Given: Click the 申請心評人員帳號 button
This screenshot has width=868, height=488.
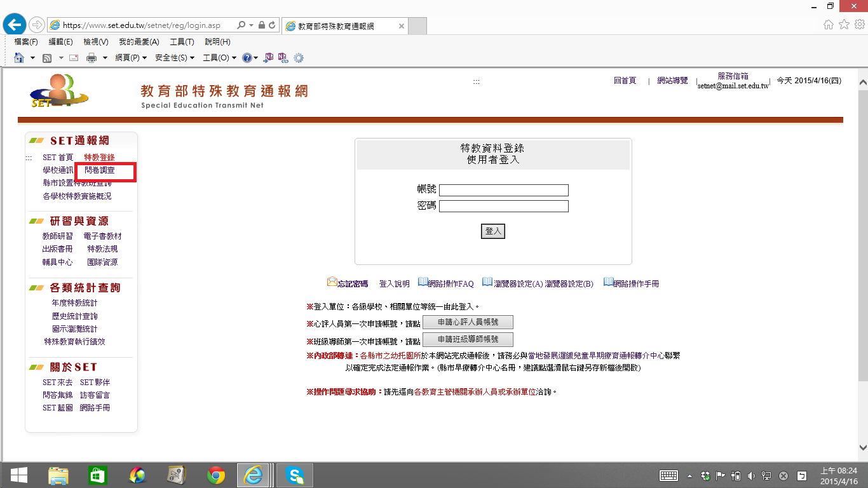Looking at the screenshot, I should tap(468, 322).
